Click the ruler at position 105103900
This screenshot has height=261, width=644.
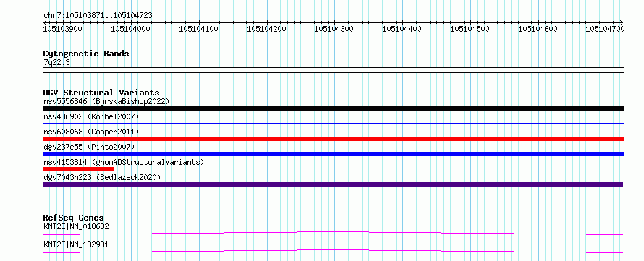click(x=63, y=28)
